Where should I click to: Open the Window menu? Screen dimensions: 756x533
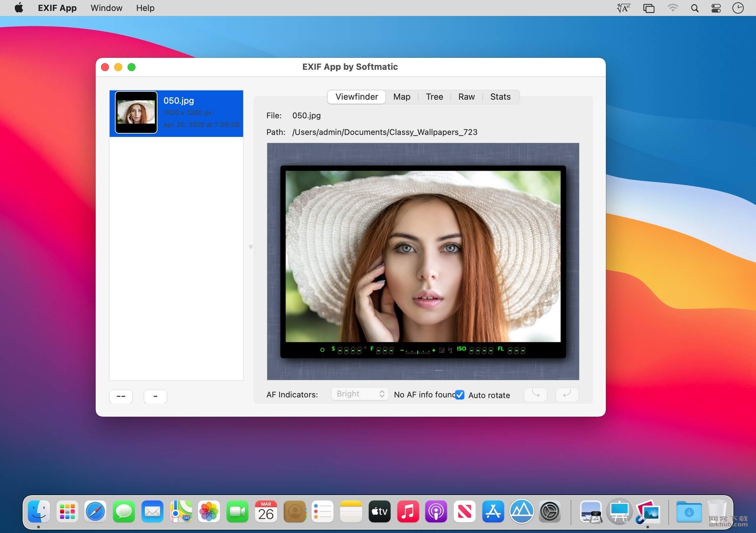[106, 8]
